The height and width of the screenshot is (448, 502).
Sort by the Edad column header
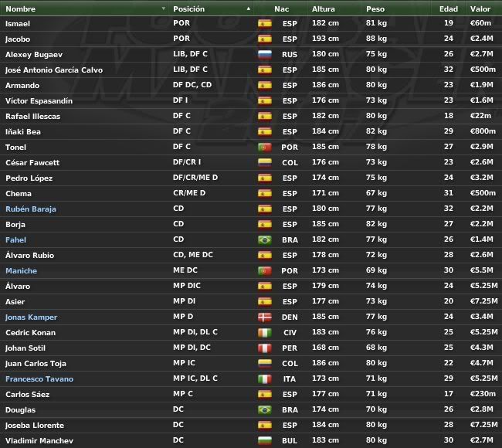(448, 8)
